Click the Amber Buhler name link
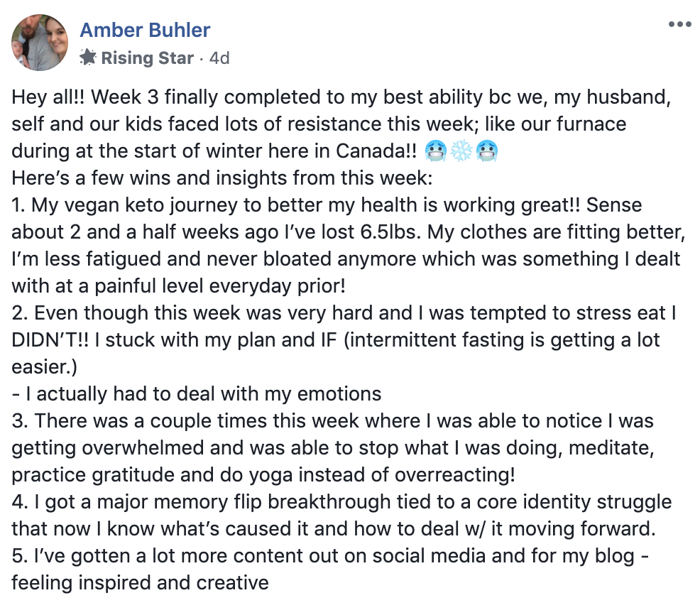Screen dimensions: 700x615 (145, 31)
